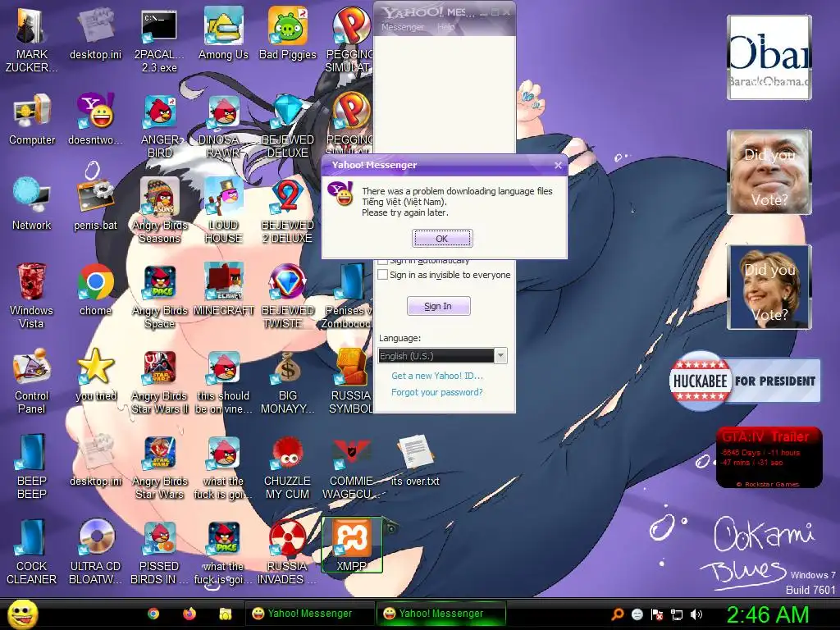Click the Hillary Did you Vote gadget
Viewport: 840px width, 630px height.
click(769, 287)
